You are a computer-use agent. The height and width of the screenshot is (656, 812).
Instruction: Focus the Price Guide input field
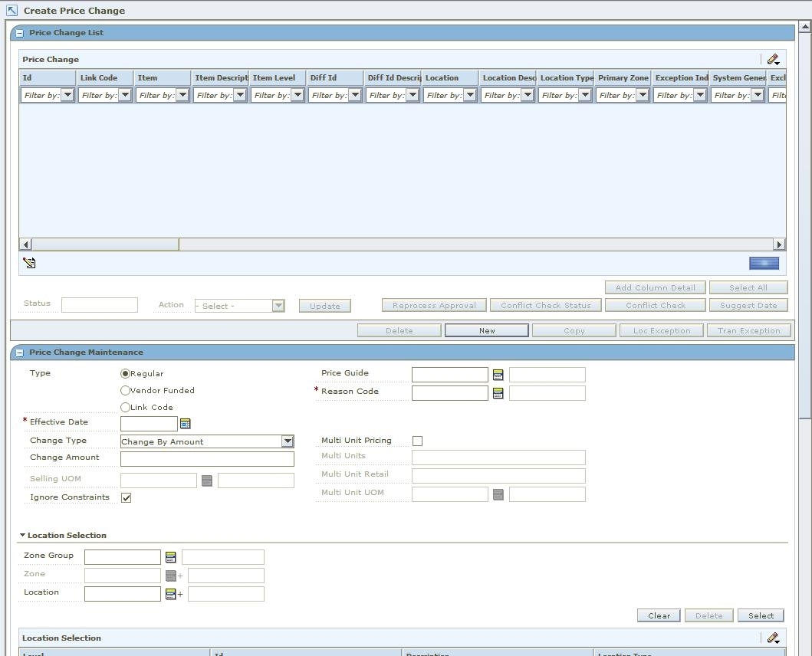point(449,374)
